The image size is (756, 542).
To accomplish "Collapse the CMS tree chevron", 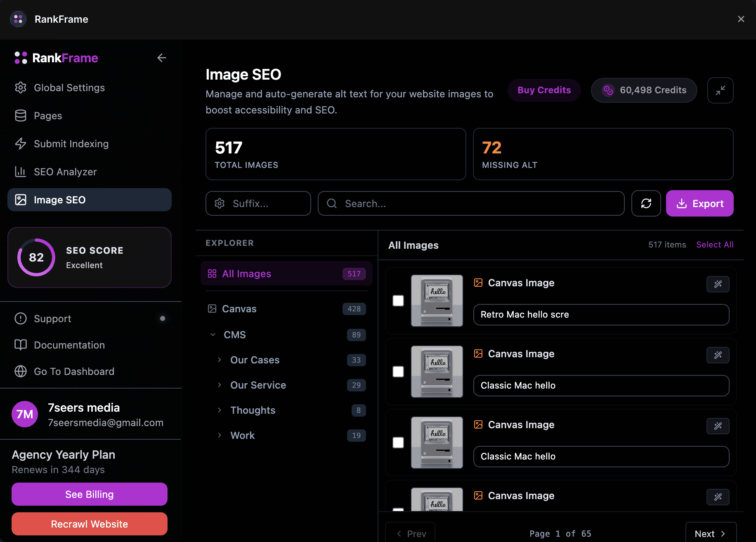I will [x=213, y=335].
